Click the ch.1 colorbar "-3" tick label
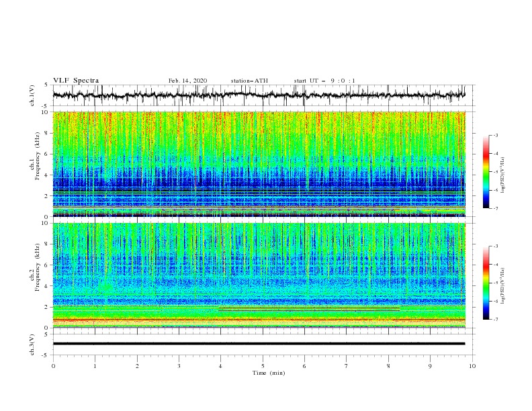Viewport: 532px width, 411px height. [496, 135]
